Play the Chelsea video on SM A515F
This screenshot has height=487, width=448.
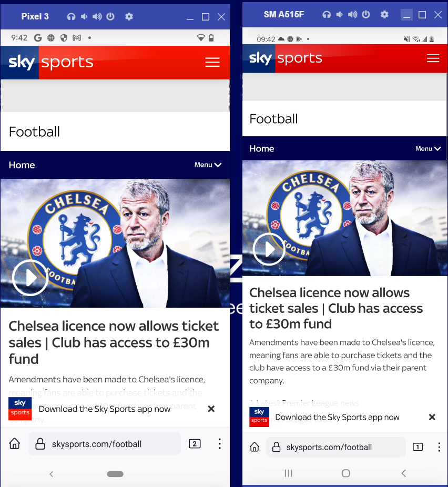click(269, 249)
